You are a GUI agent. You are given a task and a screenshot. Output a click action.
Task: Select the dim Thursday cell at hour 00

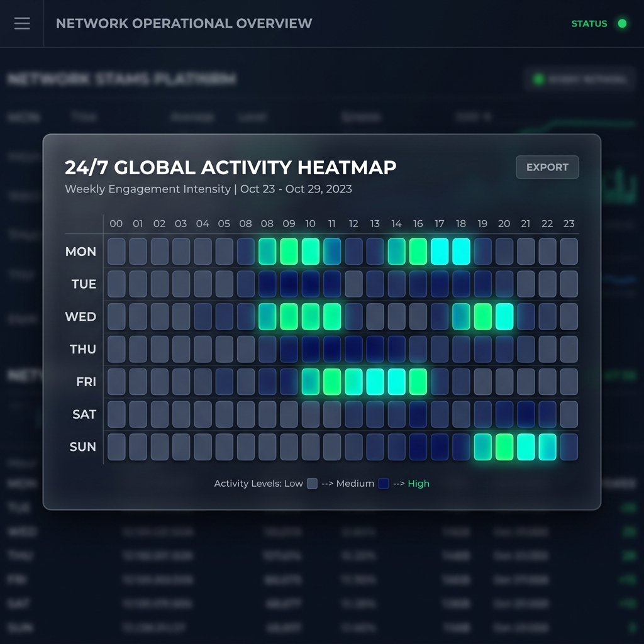point(116,349)
